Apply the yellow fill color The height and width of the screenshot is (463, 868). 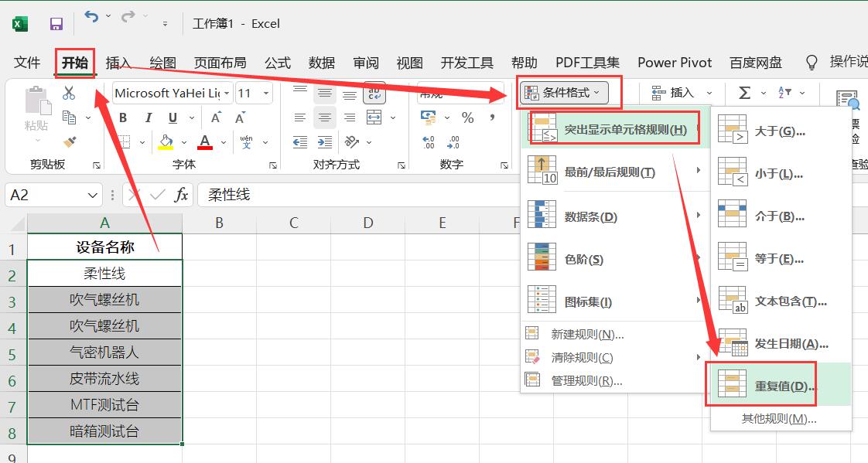pyautogui.click(x=166, y=142)
